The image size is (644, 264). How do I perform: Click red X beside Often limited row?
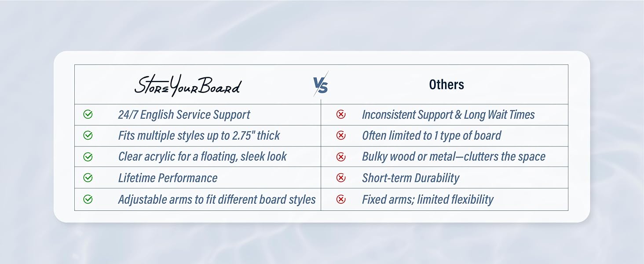click(x=341, y=136)
